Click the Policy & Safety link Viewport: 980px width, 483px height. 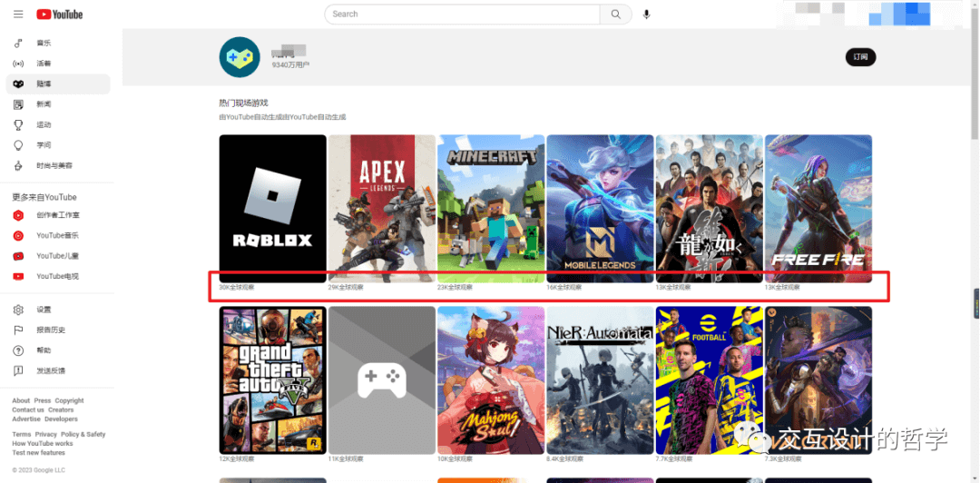pos(83,434)
